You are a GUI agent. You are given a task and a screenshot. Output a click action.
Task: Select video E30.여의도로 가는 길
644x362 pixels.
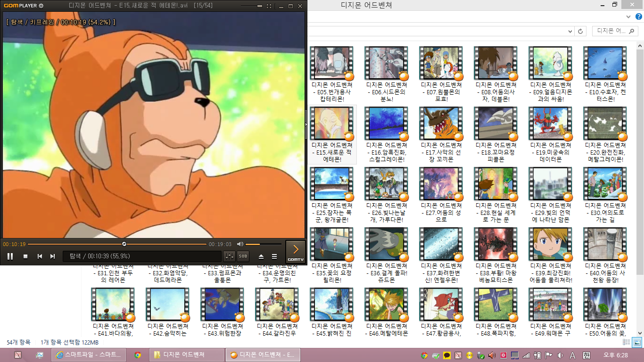(x=605, y=195)
